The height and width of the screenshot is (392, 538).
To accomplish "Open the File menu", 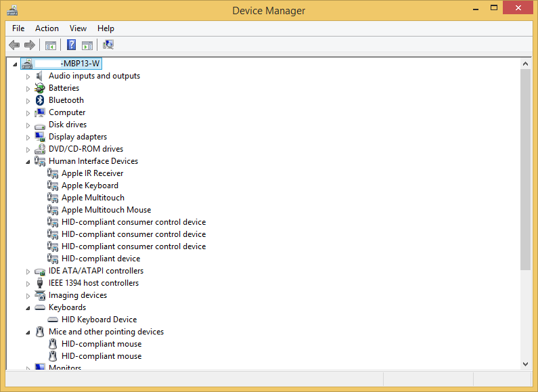I will tap(18, 28).
